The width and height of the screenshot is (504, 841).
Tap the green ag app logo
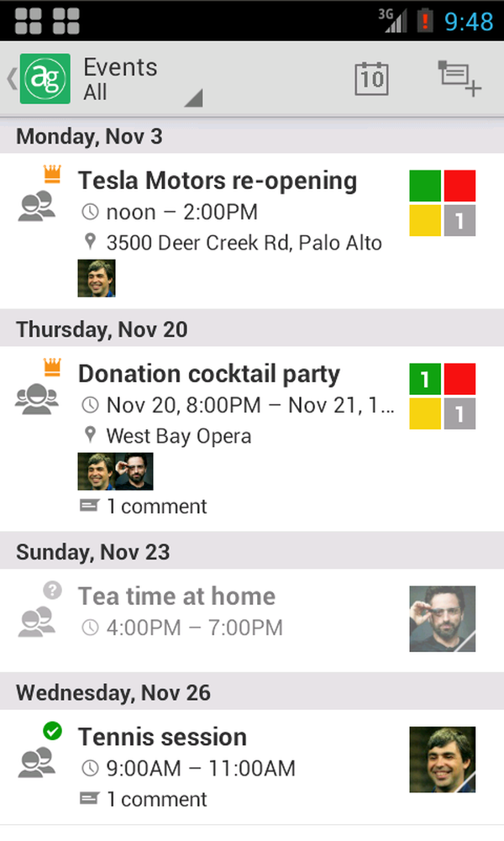(45, 79)
